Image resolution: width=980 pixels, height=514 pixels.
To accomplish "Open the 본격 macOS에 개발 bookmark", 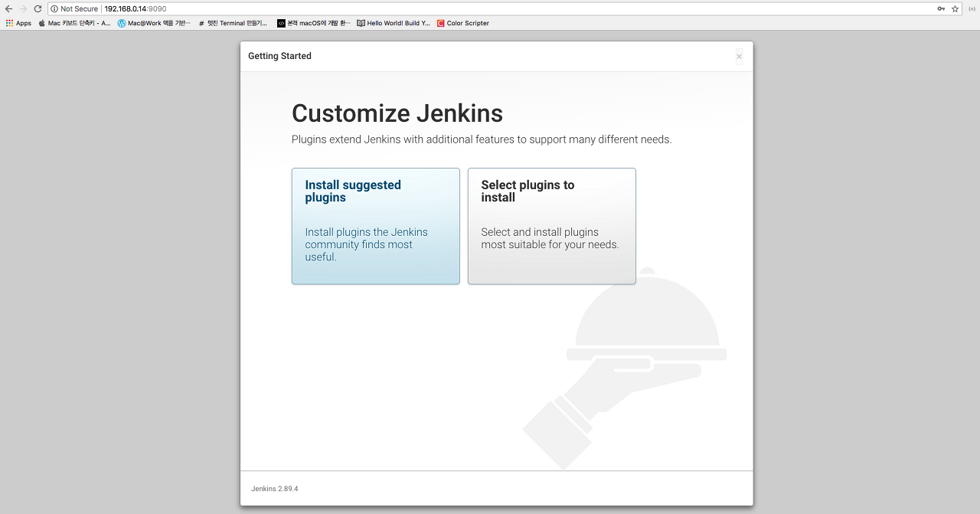I will (x=314, y=23).
